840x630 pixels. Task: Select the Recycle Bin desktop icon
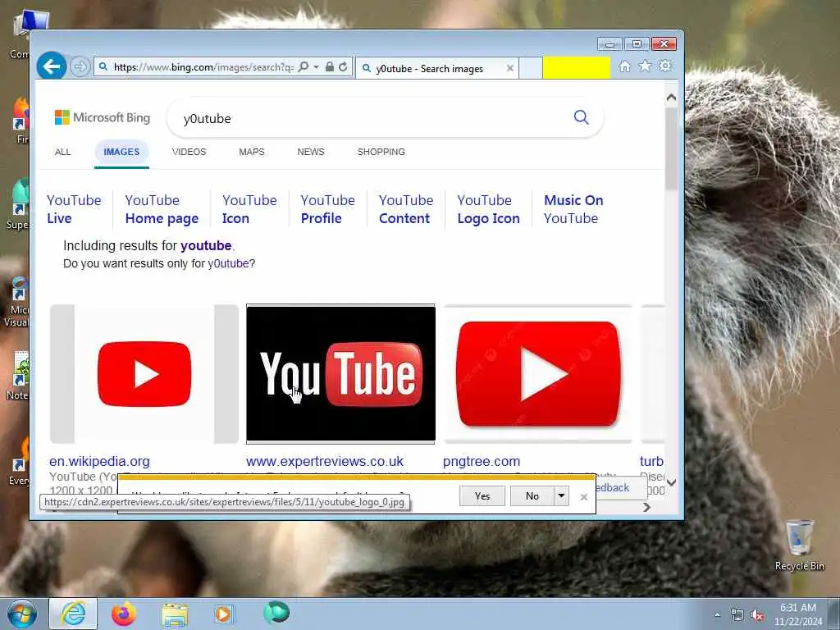coord(800,545)
